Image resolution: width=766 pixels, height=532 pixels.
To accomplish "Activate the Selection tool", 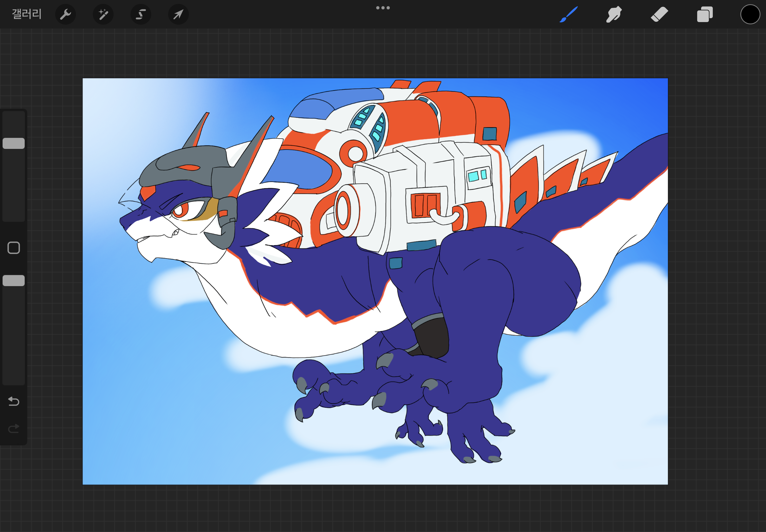I will 141,14.
